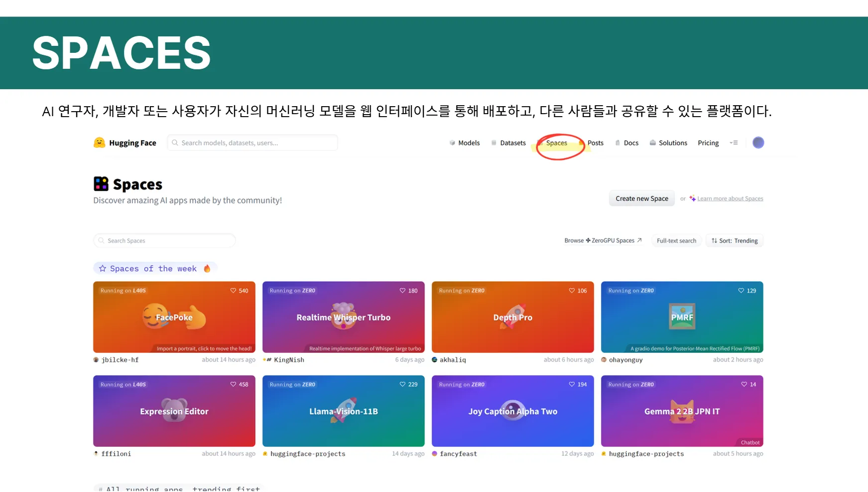Viewport: 868px width, 492px height.
Task: Like FacePoke via its heart icon
Action: tap(233, 291)
